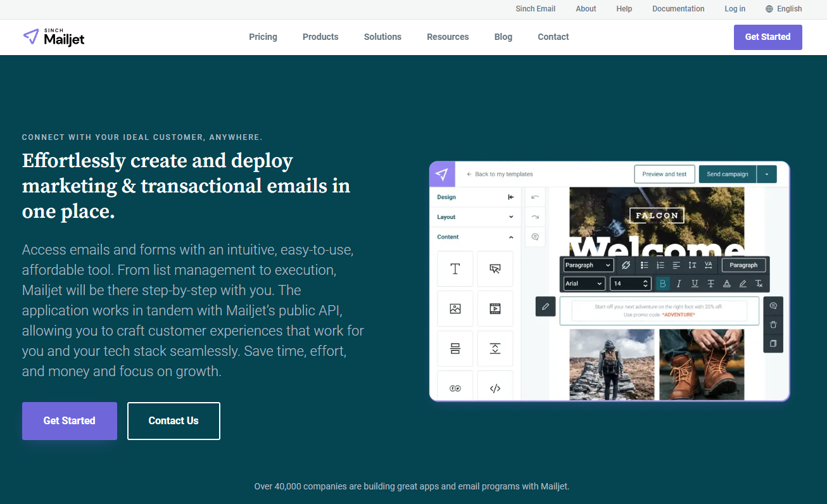Image resolution: width=827 pixels, height=504 pixels.
Task: Click the text alignment icon
Action: tap(676, 265)
